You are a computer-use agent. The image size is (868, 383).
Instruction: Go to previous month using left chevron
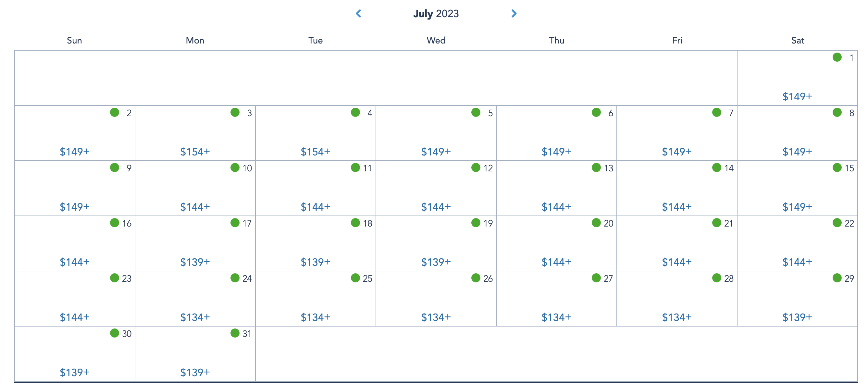[358, 14]
